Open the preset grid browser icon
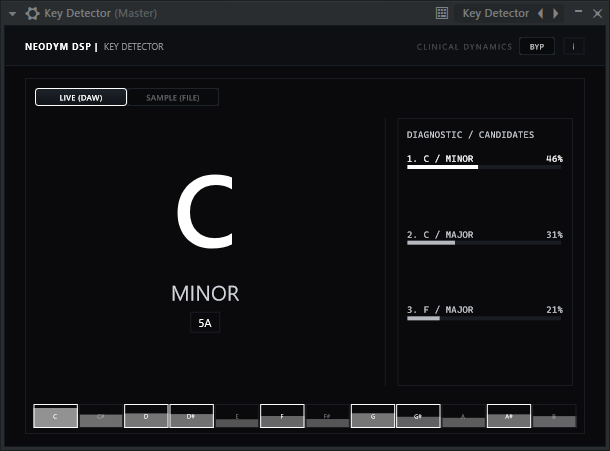 (x=442, y=13)
